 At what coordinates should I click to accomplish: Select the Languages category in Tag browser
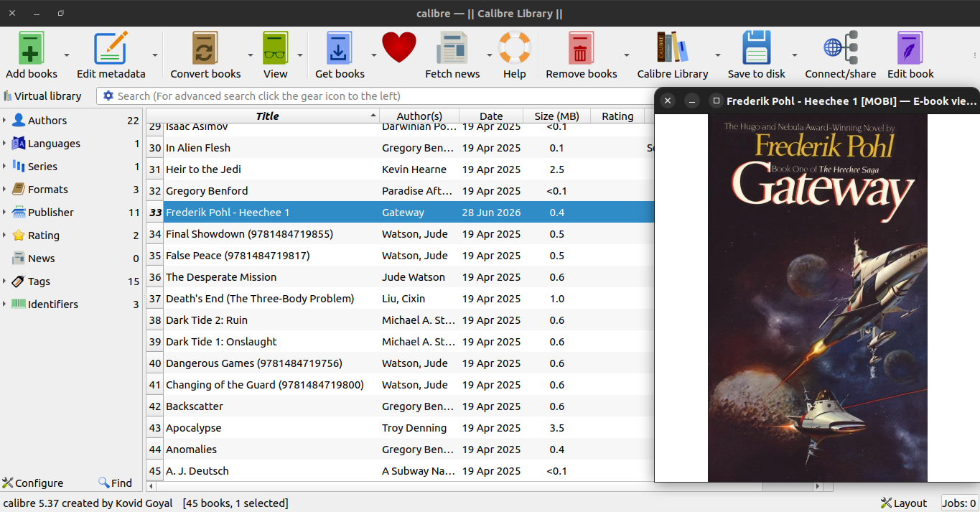[54, 144]
